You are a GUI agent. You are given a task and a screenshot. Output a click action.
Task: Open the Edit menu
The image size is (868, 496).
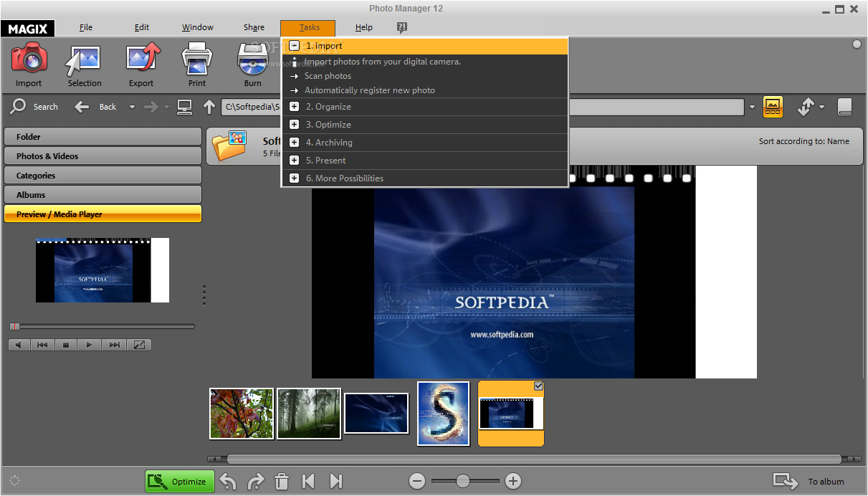142,27
